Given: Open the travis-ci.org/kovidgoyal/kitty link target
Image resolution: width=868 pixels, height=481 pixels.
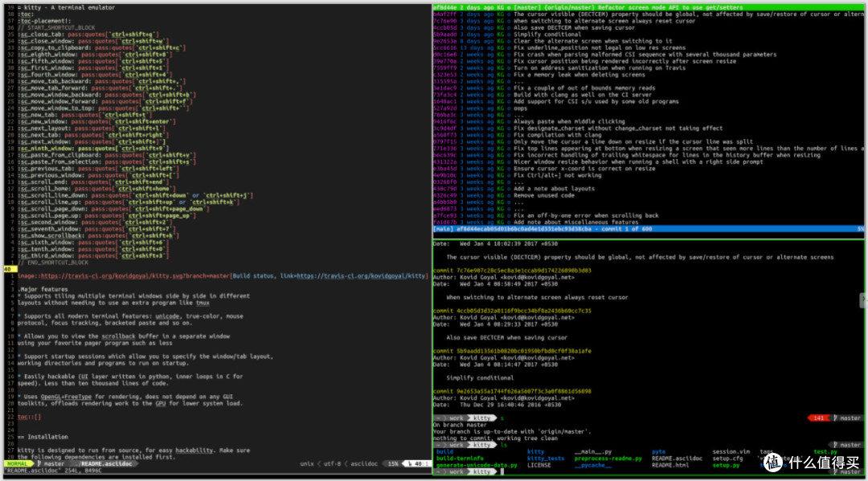Looking at the screenshot, I should (361, 276).
